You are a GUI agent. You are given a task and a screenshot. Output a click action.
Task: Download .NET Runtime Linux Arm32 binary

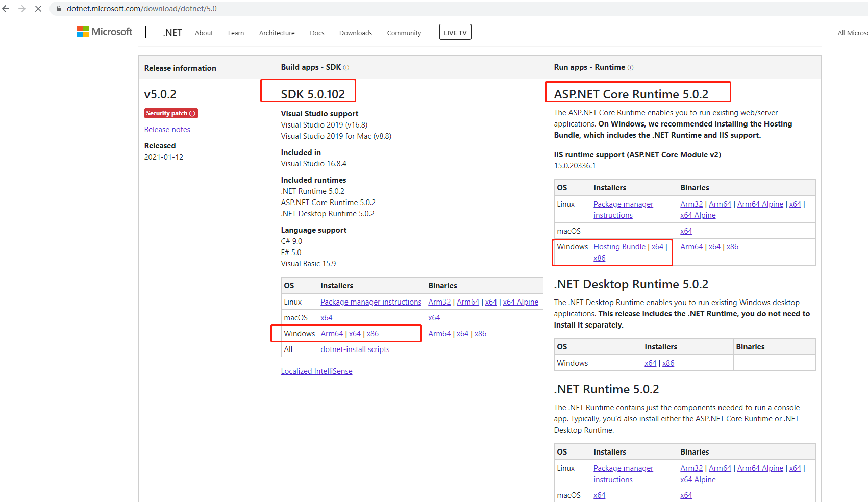tap(691, 468)
